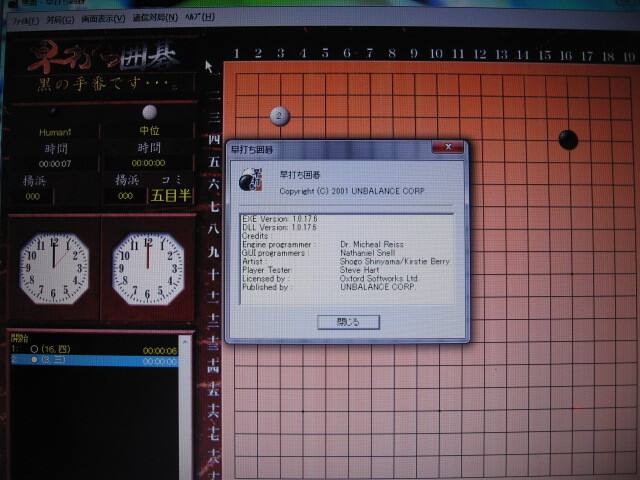Image resolution: width=640 pixels, height=480 pixels.
Task: Close the 早打ち囲碁 about dialog with X
Action: (x=448, y=147)
